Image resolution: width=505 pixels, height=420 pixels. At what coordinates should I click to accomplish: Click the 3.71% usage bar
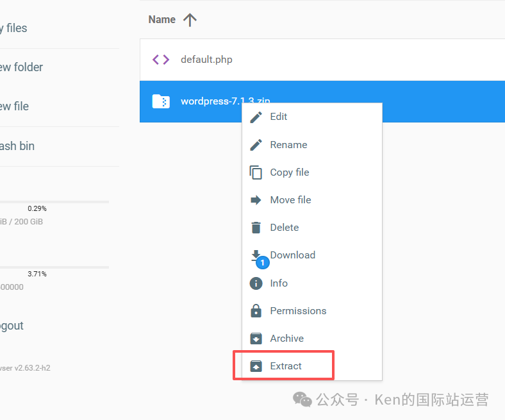[54, 267]
